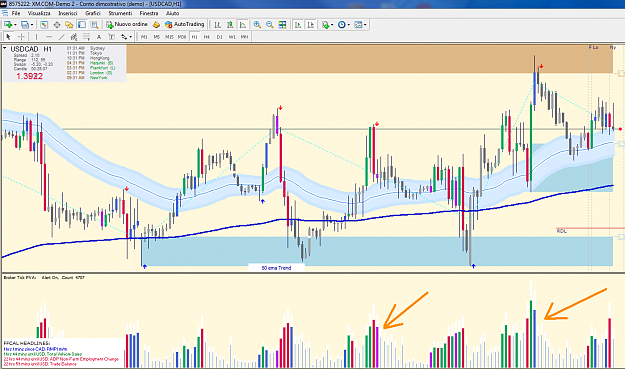Tile chart windows icon
Viewport: 625px width, 369px height.
(282, 25)
